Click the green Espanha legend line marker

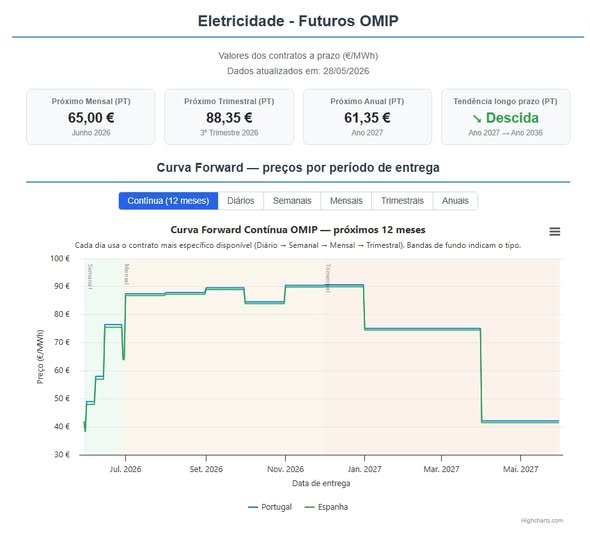(309, 507)
